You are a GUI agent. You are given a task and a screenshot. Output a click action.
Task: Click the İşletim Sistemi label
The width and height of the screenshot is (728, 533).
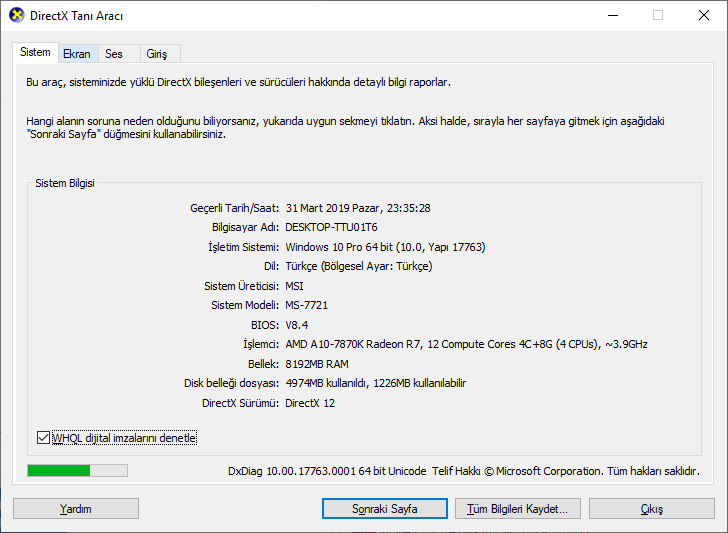pos(244,247)
